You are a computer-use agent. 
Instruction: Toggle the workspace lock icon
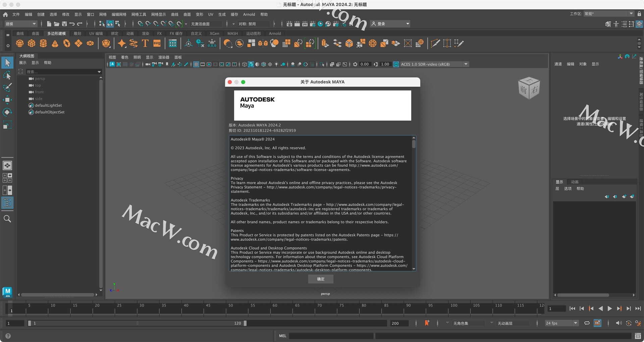pyautogui.click(x=639, y=14)
